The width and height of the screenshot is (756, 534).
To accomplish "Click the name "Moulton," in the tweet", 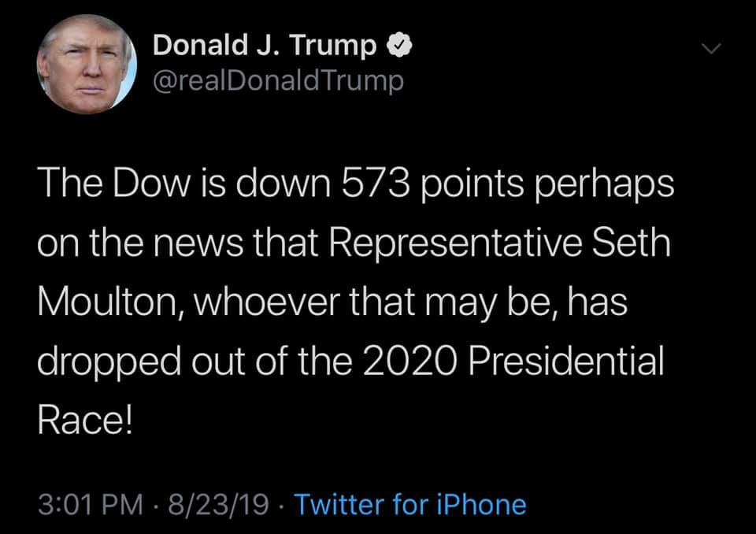I will point(112,302).
